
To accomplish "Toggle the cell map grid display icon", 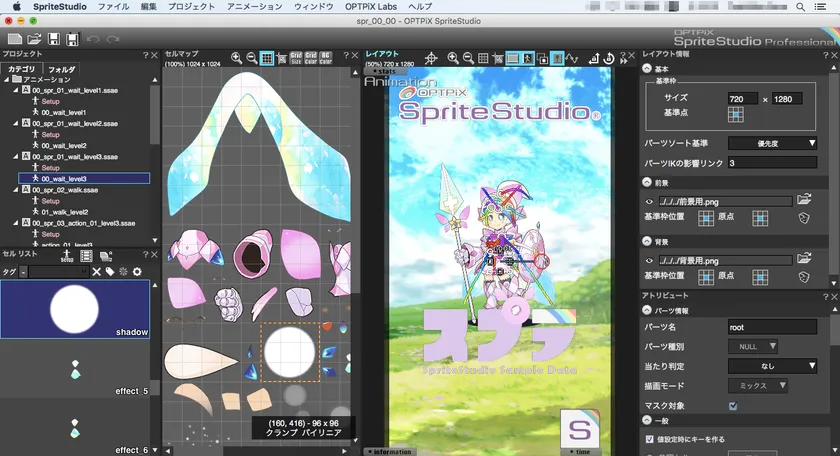I will [x=267, y=58].
